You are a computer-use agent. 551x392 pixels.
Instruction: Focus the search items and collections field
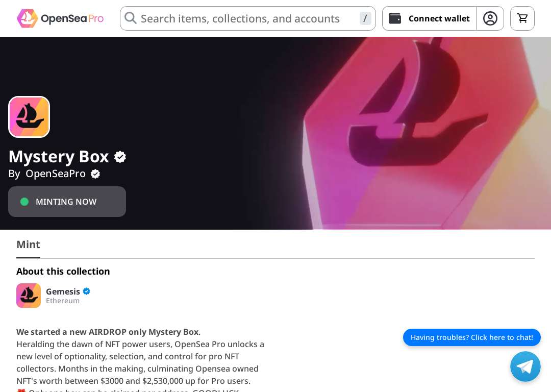[248, 18]
